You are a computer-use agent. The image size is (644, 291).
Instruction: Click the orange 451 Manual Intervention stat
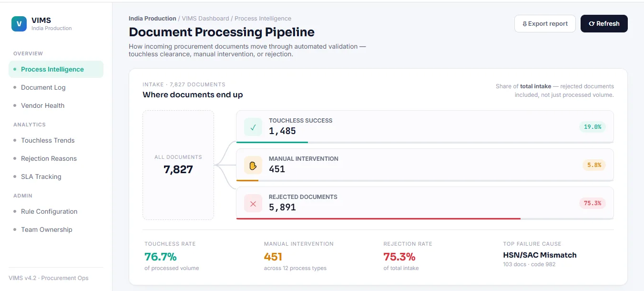[273, 257]
